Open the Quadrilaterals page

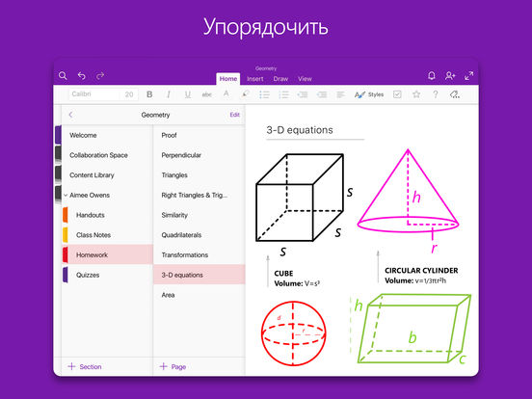199,235
